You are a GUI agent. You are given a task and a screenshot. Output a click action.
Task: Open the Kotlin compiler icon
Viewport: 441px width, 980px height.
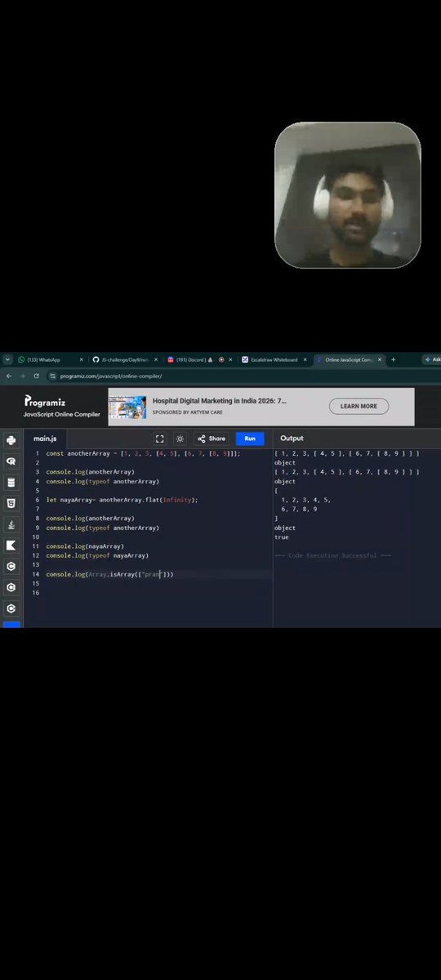pyautogui.click(x=11, y=545)
